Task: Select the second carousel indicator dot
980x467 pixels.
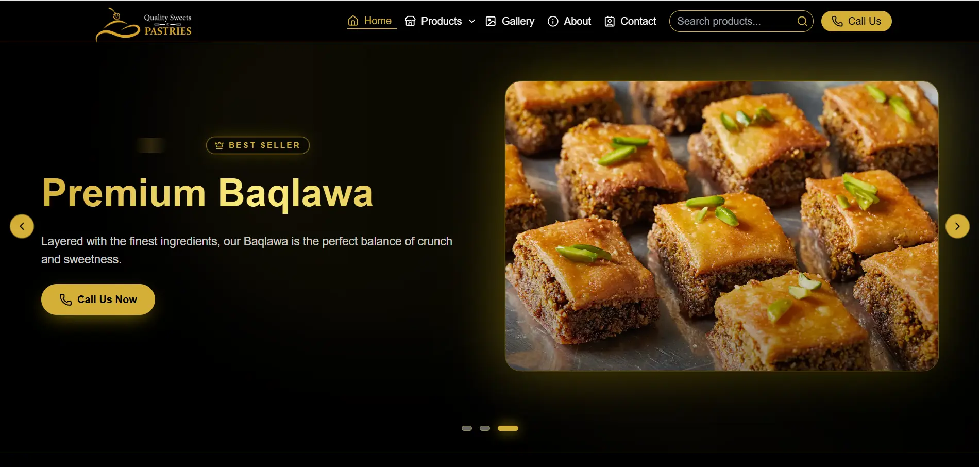Action: [485, 428]
